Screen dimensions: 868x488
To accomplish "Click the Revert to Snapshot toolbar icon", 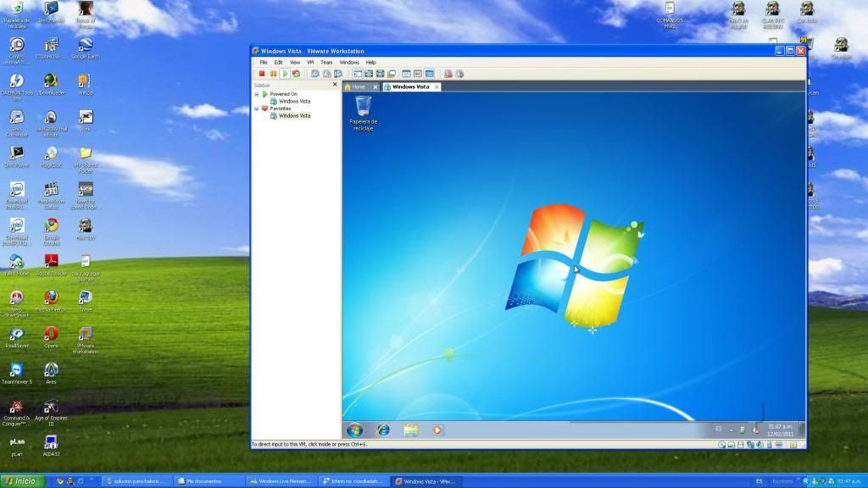I will [x=326, y=74].
